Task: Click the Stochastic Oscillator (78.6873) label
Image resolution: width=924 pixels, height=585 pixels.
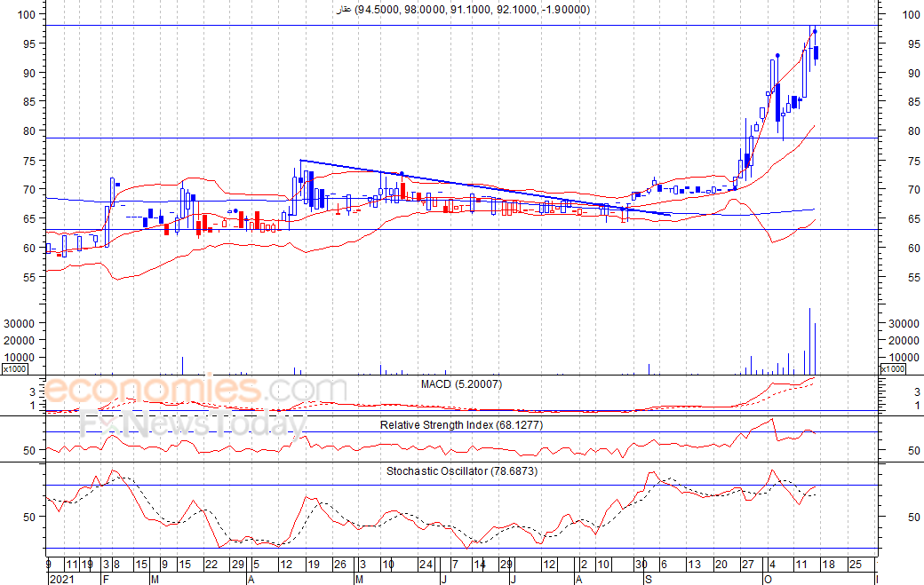Action: click(462, 470)
